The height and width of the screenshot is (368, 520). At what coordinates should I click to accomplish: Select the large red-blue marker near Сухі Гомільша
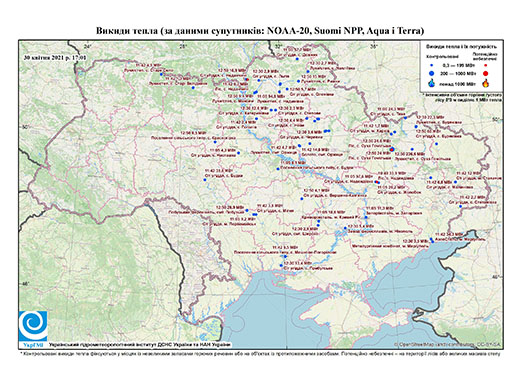(392, 149)
